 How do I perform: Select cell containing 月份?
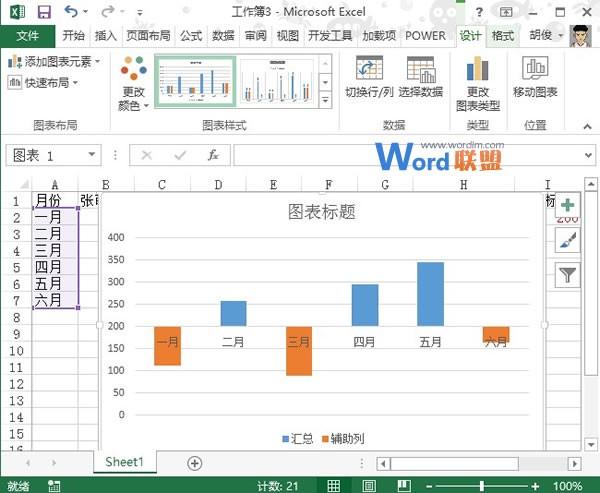point(55,200)
